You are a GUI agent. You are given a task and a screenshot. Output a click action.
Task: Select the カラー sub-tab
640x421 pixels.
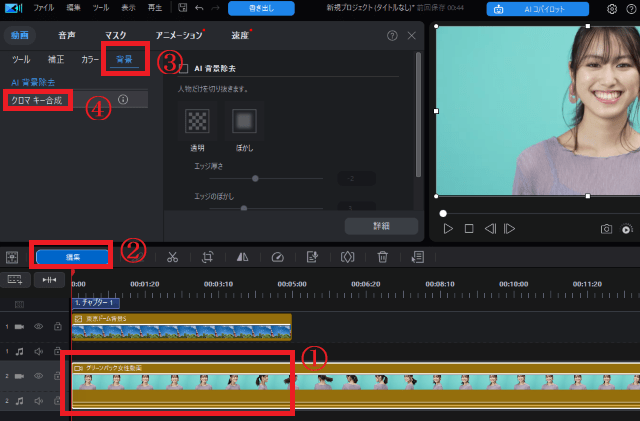click(x=90, y=60)
